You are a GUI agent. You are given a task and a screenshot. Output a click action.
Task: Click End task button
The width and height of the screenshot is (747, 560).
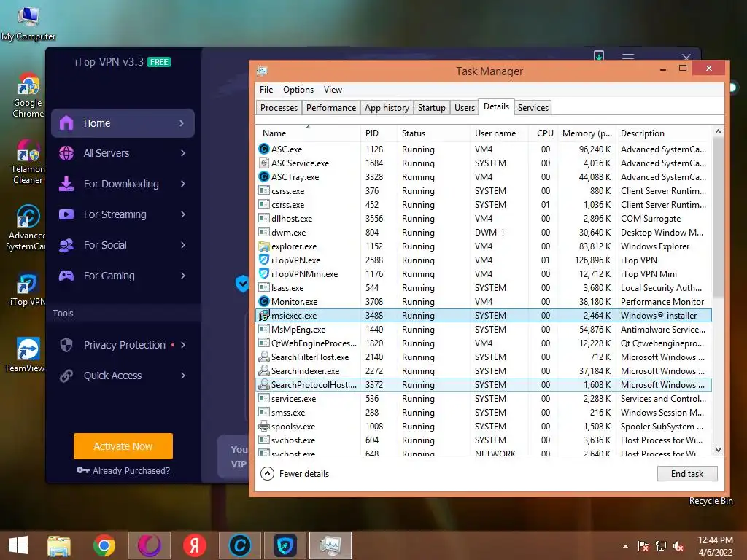pyautogui.click(x=687, y=474)
